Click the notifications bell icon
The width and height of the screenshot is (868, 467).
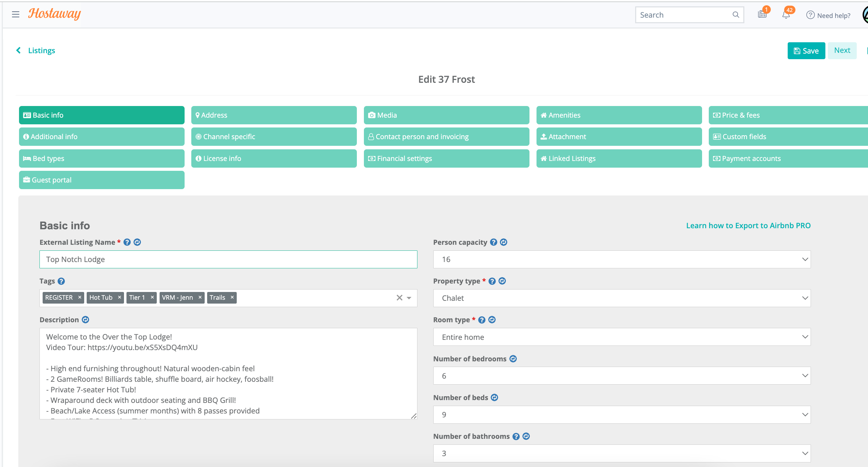pyautogui.click(x=786, y=15)
